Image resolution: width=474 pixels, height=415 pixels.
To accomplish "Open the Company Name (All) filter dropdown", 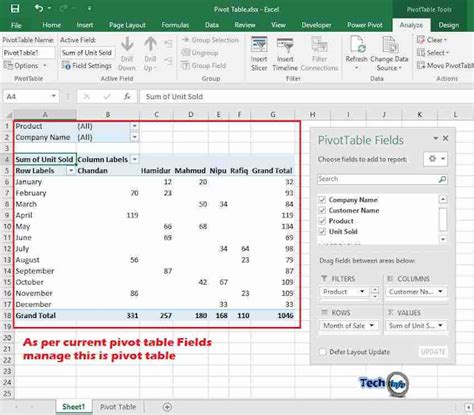I will (134, 137).
